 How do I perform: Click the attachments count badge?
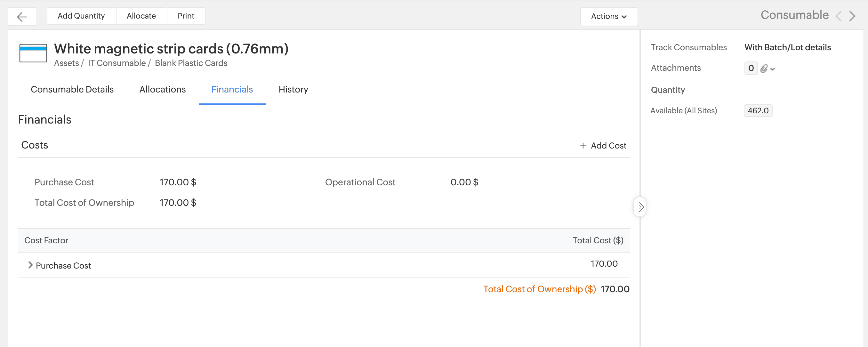click(x=751, y=68)
